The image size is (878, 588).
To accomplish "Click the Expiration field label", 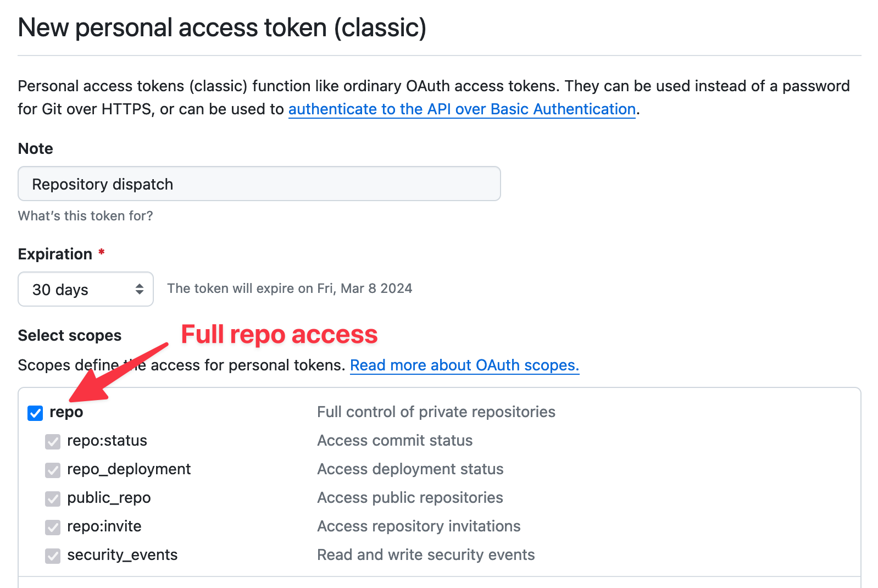I will (55, 254).
